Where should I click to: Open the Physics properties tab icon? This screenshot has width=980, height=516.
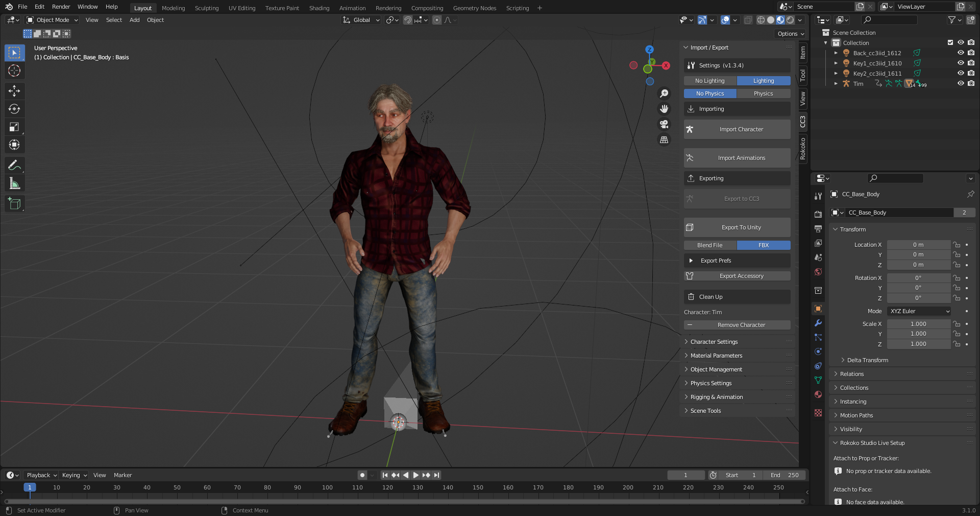pos(818,351)
